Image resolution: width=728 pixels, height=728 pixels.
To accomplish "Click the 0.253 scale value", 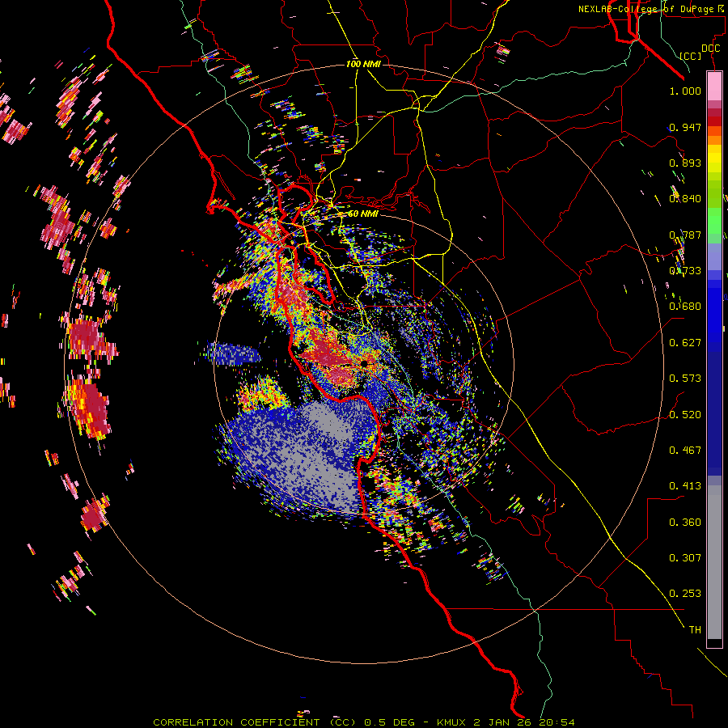I will 685,594.
